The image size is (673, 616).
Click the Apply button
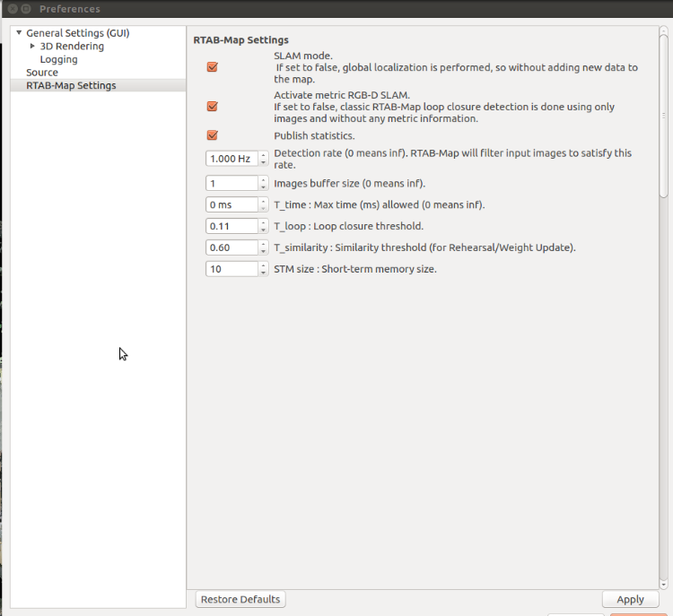tap(630, 600)
